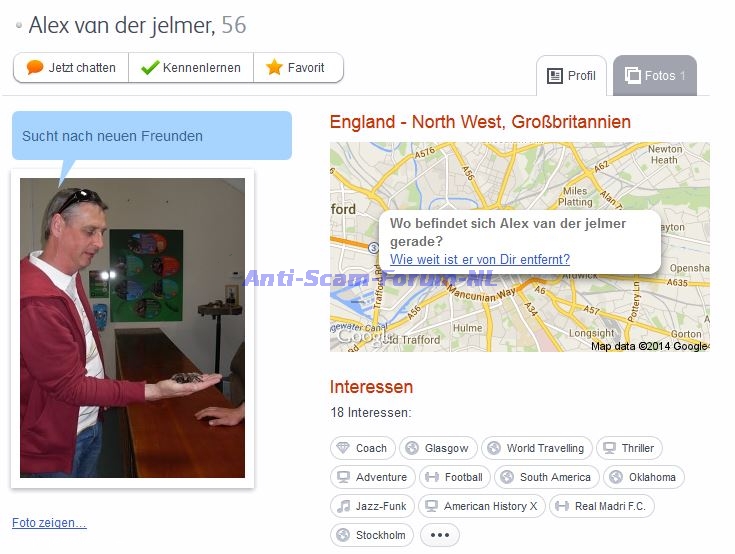Click the Stockholm interest tag
The width and height of the screenshot is (735, 554).
(x=371, y=535)
